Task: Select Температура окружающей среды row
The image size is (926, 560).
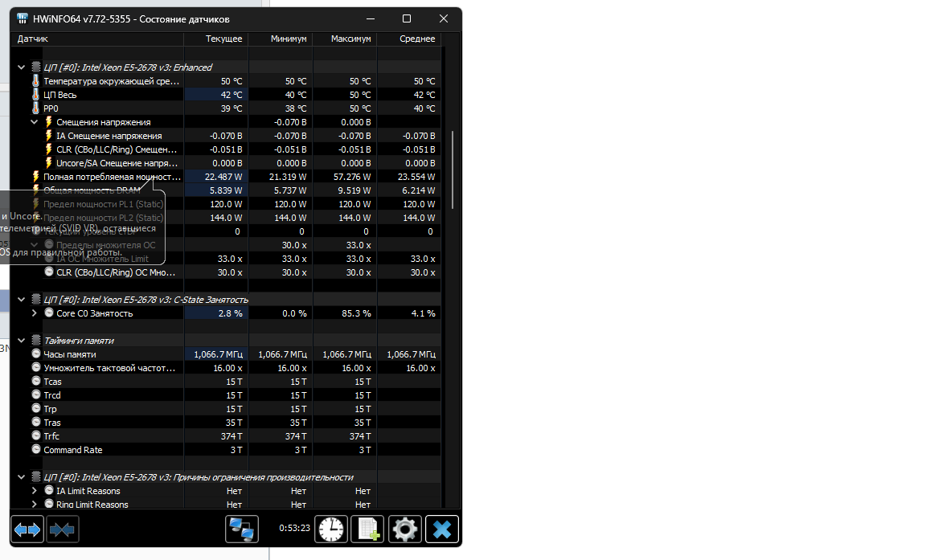Action: [226, 81]
